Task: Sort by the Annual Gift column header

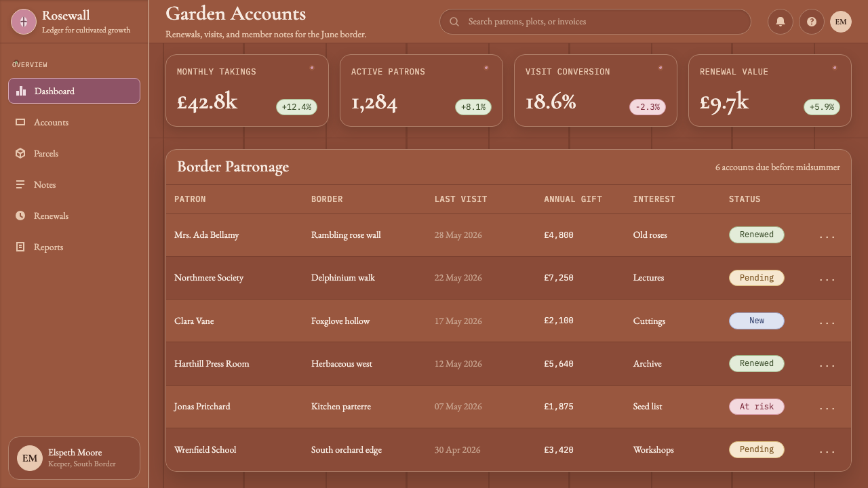Action: pos(573,199)
